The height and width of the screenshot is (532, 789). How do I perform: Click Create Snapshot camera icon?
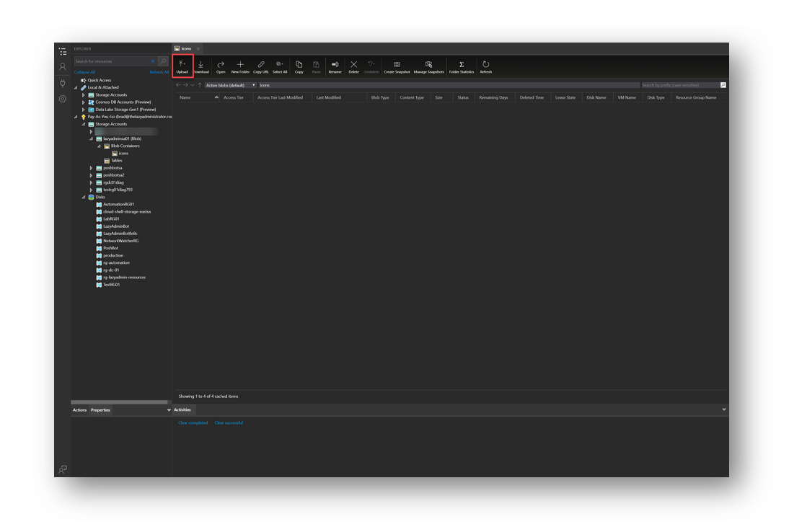(397, 66)
